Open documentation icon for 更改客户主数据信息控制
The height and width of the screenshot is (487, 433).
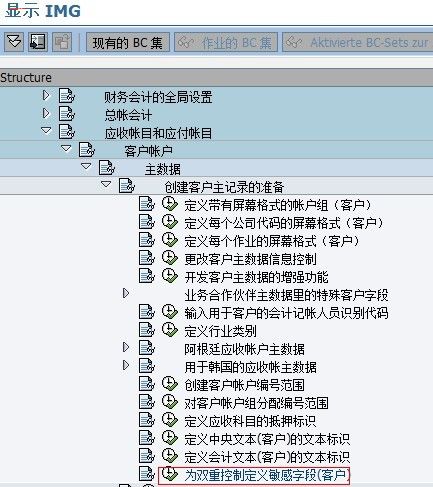click(147, 258)
